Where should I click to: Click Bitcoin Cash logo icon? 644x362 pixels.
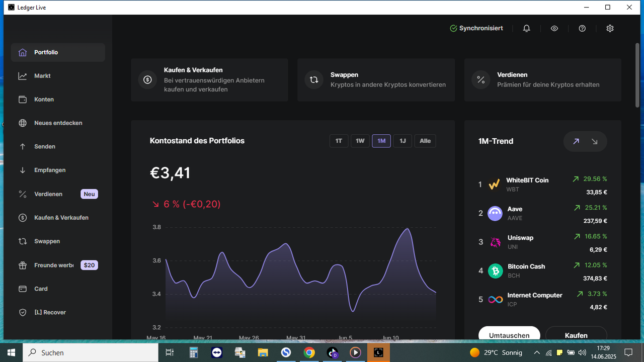point(495,271)
